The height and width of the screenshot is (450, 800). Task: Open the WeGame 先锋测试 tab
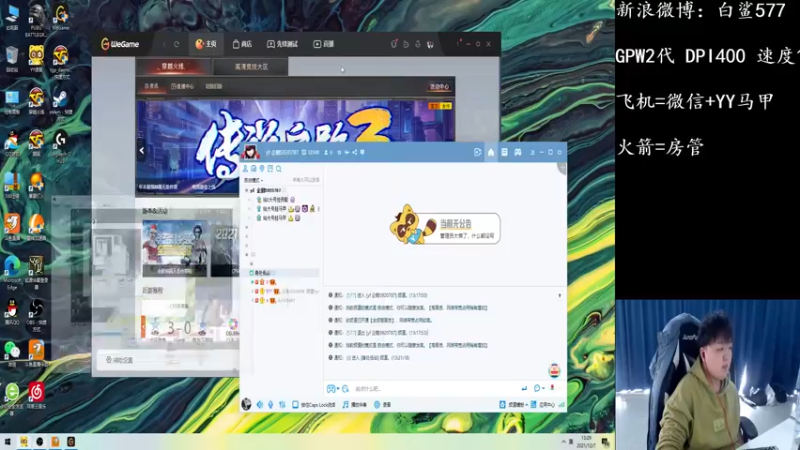click(282, 44)
